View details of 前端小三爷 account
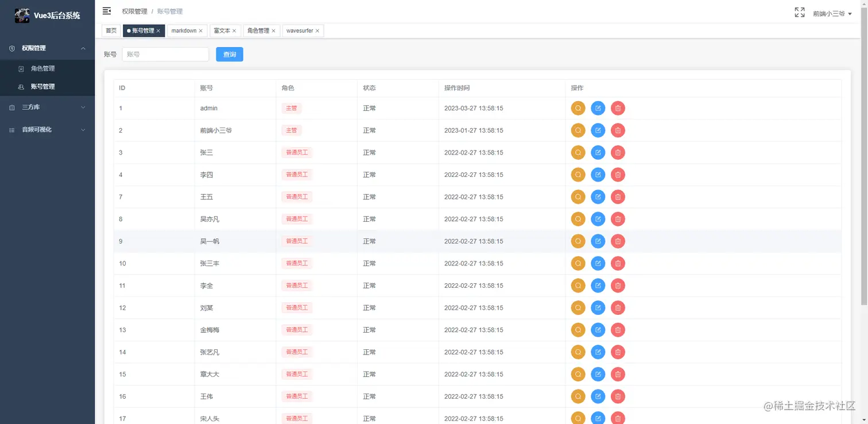 [x=578, y=130]
